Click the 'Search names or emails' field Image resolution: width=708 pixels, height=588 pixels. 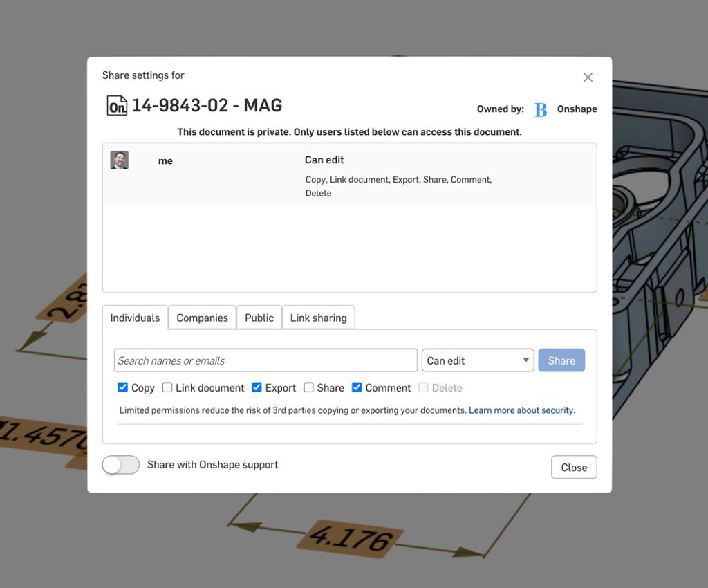coord(265,360)
